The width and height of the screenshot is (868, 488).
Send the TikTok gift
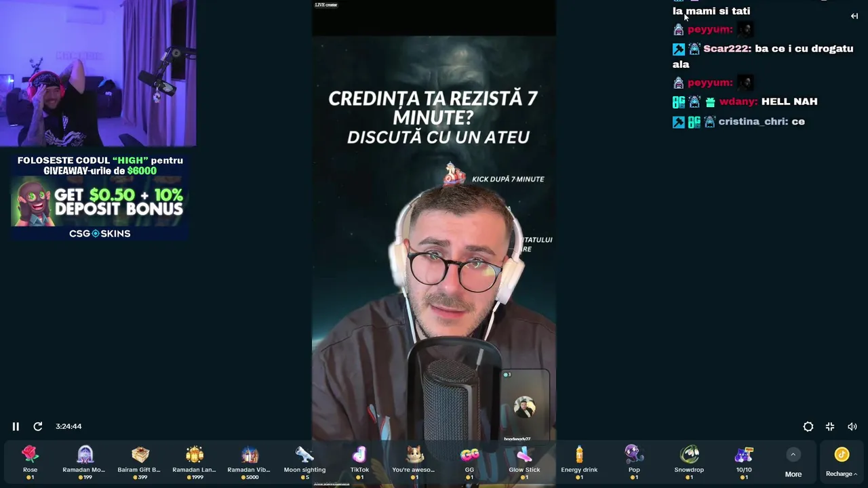359,462
